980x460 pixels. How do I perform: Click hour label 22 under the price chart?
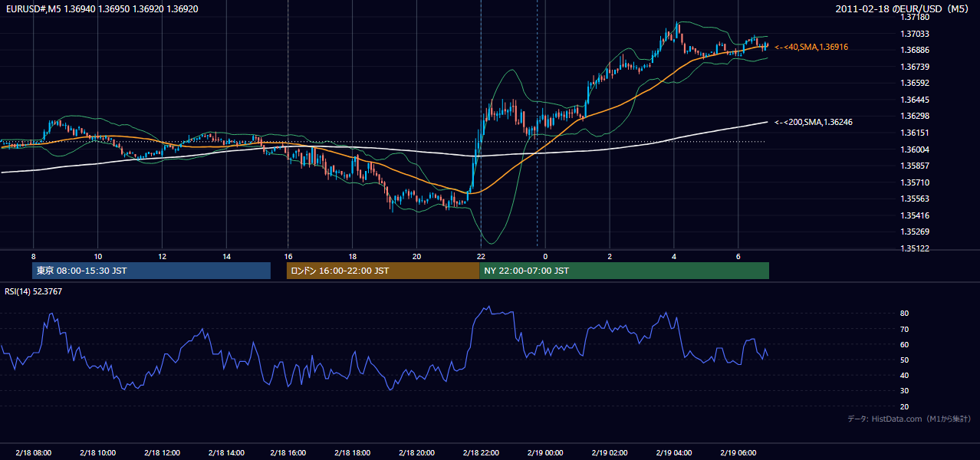tap(481, 256)
